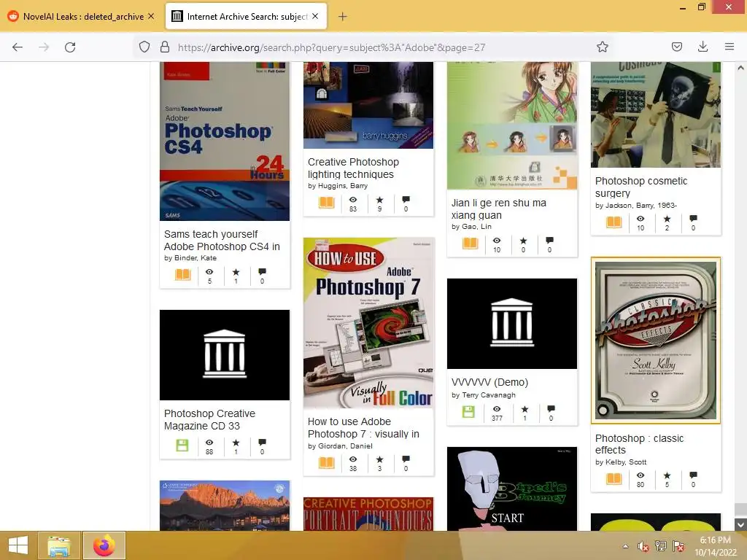
Task: Open Creative Photoshop lighting techniques title
Action: [x=353, y=168]
